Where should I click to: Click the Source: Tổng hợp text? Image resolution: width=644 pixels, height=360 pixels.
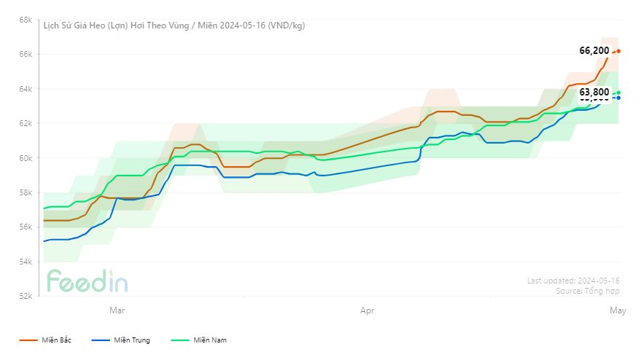click(587, 290)
